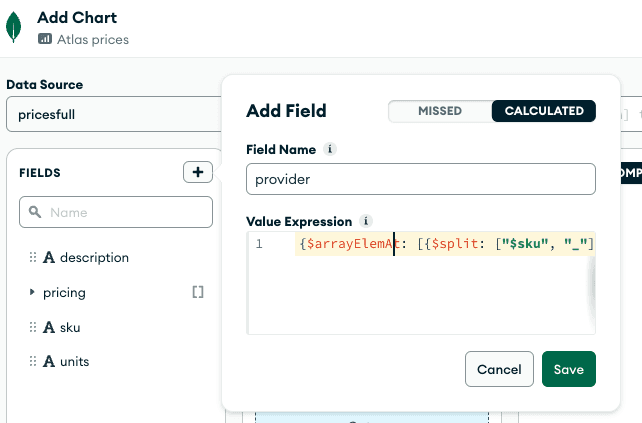Click the Field Name info icon

pos(331,149)
